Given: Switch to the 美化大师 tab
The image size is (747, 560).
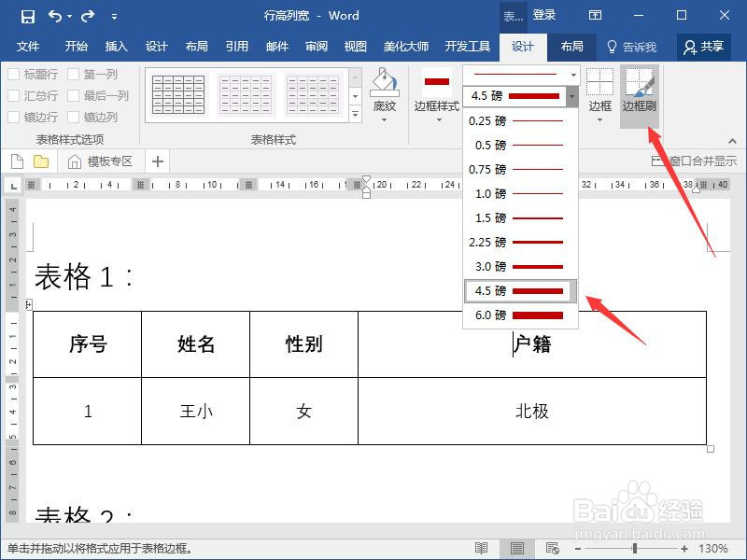Looking at the screenshot, I should pos(406,46).
